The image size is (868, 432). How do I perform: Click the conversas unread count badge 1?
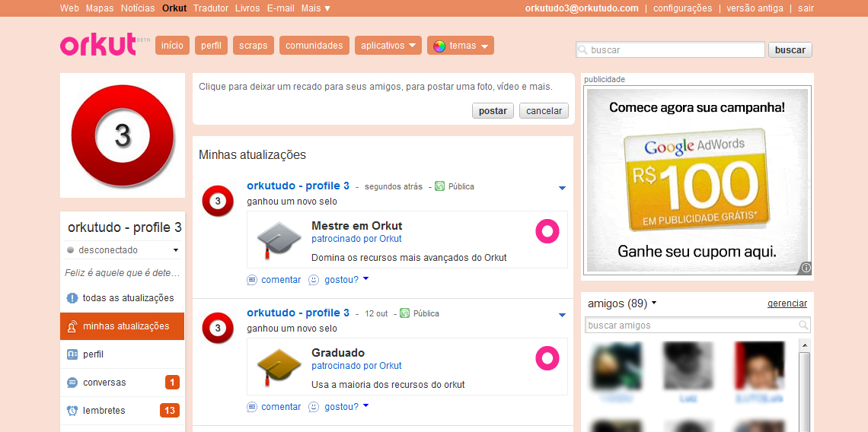click(x=172, y=383)
